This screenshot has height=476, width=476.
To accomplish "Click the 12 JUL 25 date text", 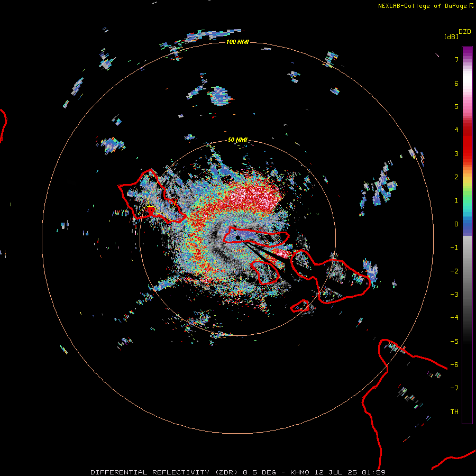I will (336, 472).
